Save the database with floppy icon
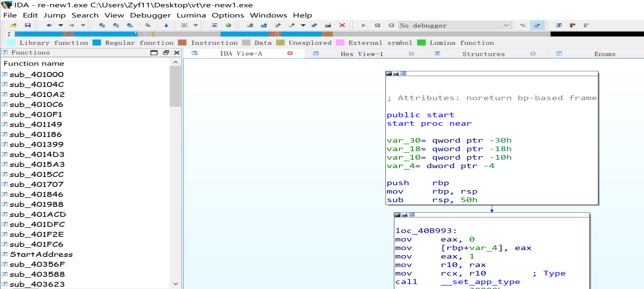The width and height of the screenshot is (644, 289). click(x=28, y=25)
